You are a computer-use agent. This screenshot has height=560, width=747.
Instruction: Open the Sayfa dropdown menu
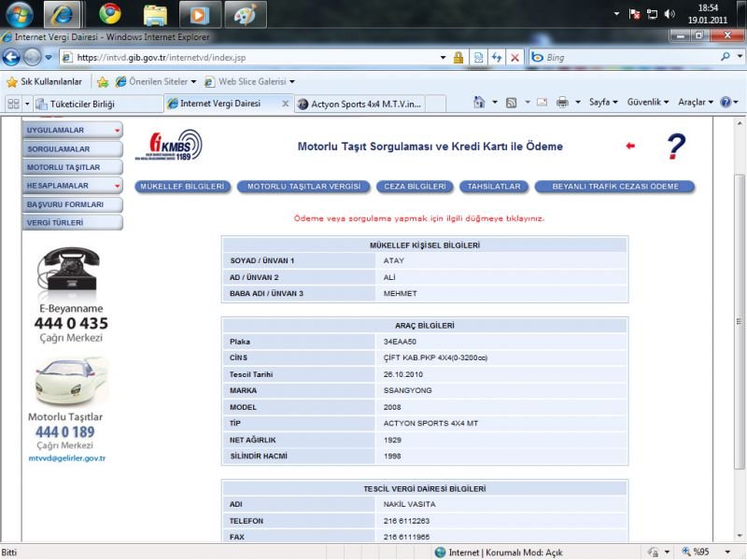pos(603,102)
